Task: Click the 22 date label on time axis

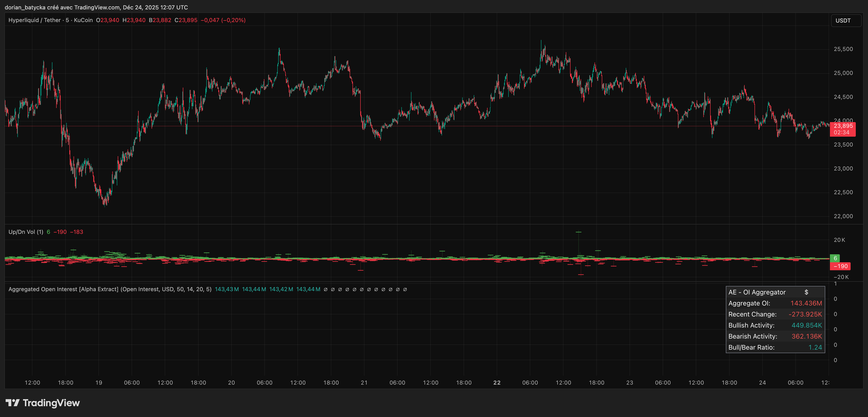Action: point(497,383)
